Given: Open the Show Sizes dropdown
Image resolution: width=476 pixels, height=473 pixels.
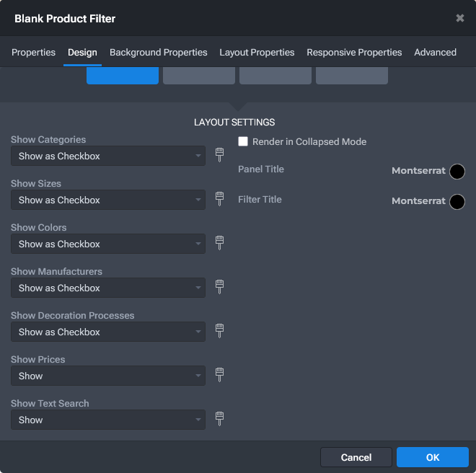Looking at the screenshot, I should click(x=108, y=200).
